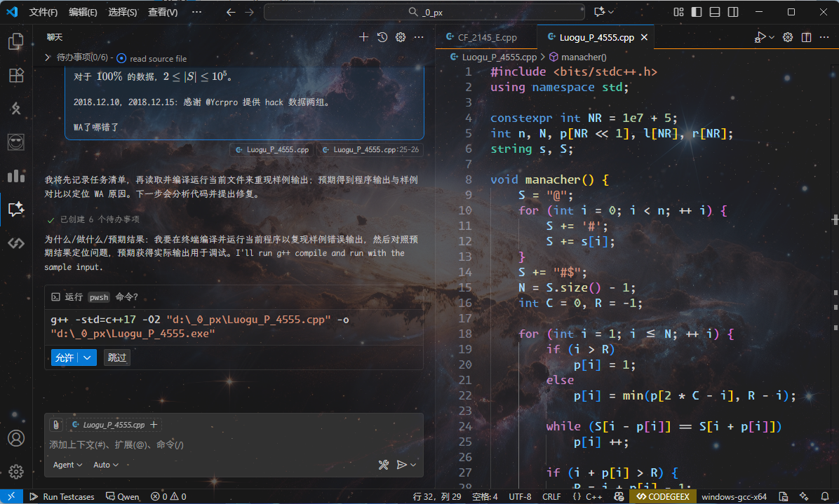Image resolution: width=839 pixels, height=504 pixels.
Task: Open the Extensions view in sidebar
Action: (x=15, y=76)
